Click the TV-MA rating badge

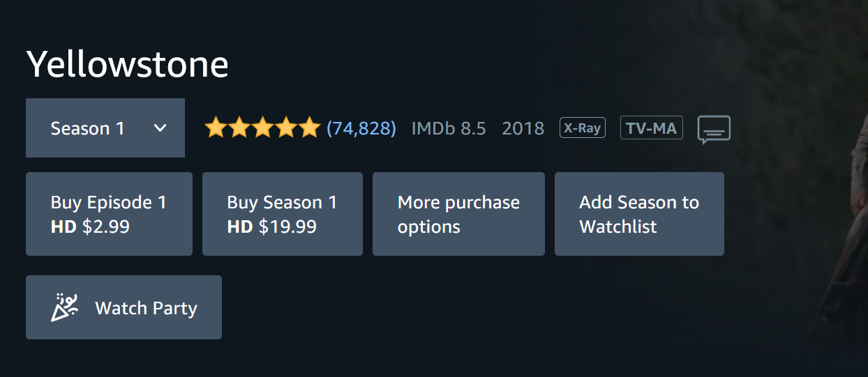tap(651, 128)
